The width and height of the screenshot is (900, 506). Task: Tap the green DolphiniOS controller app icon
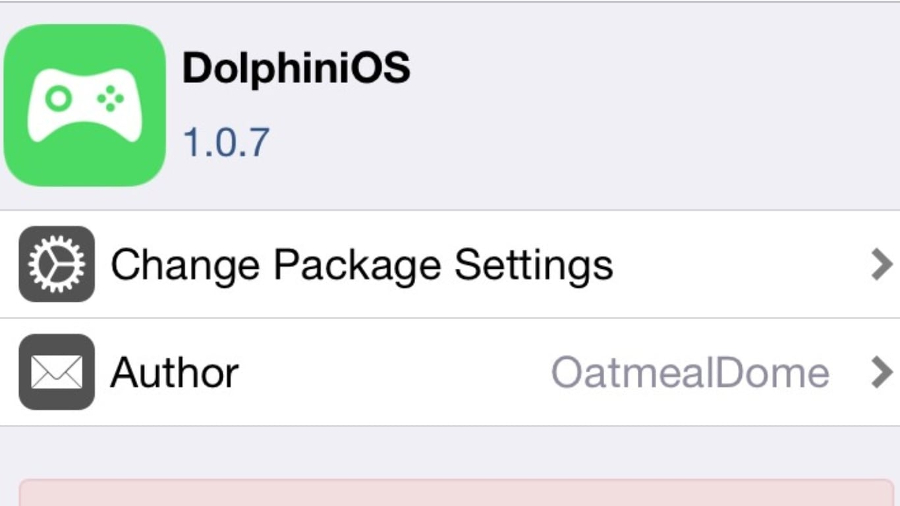[x=84, y=105]
